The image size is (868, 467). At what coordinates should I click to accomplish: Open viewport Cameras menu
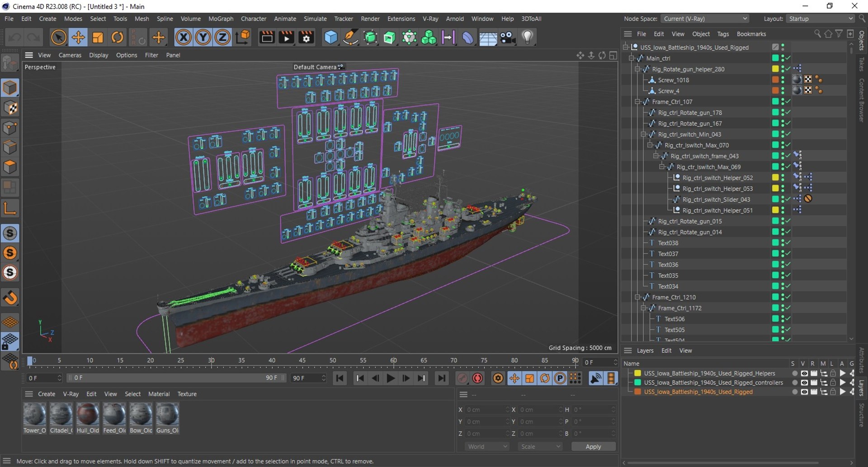pyautogui.click(x=70, y=55)
